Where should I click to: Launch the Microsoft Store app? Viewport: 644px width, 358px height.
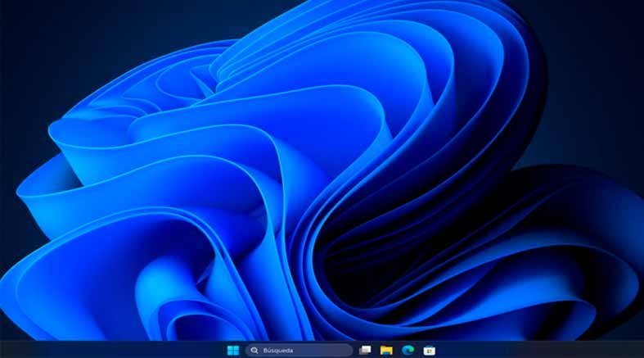pos(429,350)
